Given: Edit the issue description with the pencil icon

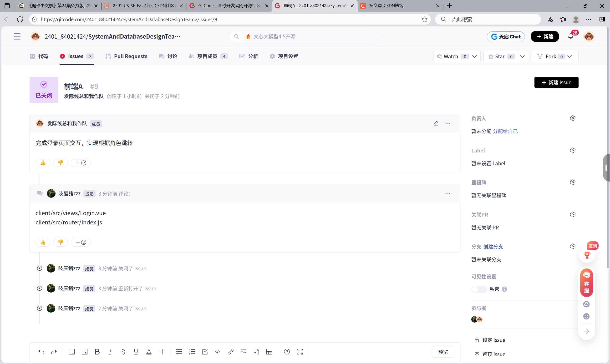Looking at the screenshot, I should pos(436,123).
